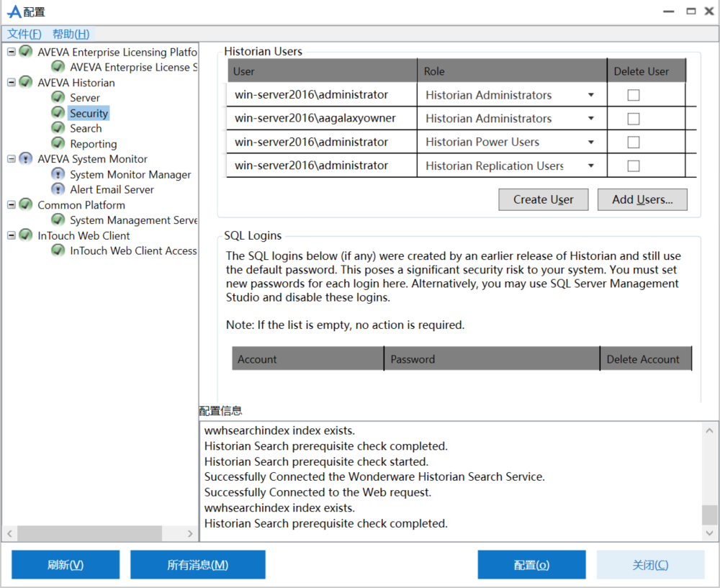Check Delete User for aagalaxyowner row

pos(634,119)
